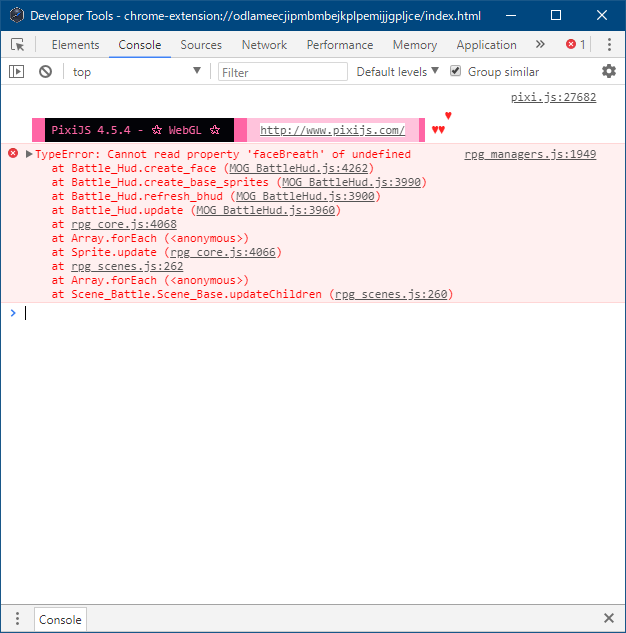Open the DevTools three-dot customize menu

pyautogui.click(x=609, y=44)
